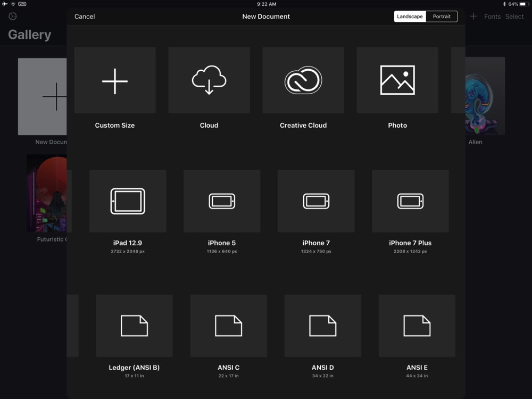Select the iPad 12.9 preset
532x399 pixels.
(128, 201)
